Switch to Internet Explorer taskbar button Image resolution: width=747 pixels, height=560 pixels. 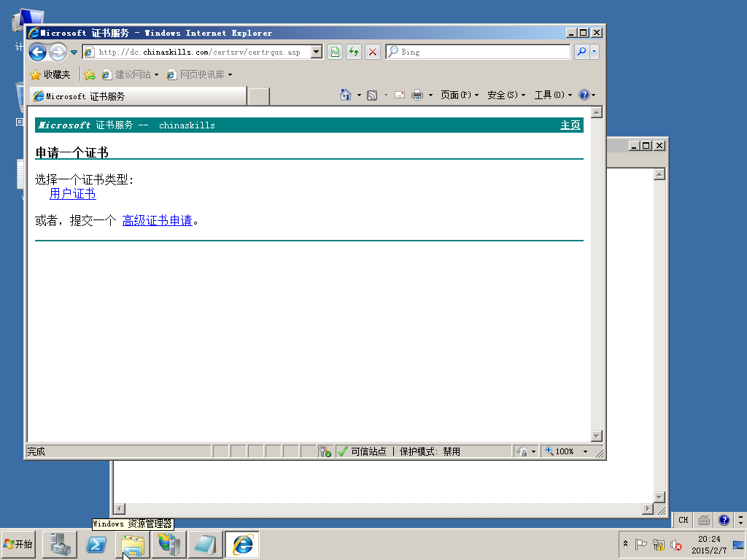pyautogui.click(x=242, y=544)
